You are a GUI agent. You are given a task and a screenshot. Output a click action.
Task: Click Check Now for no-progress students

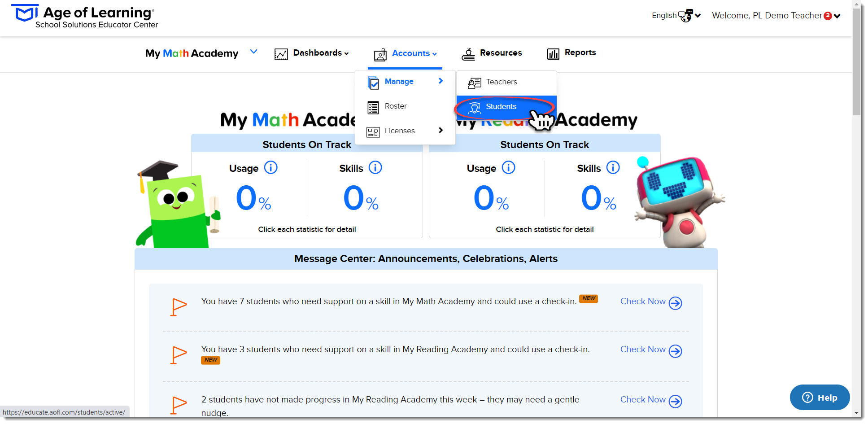[x=643, y=400]
